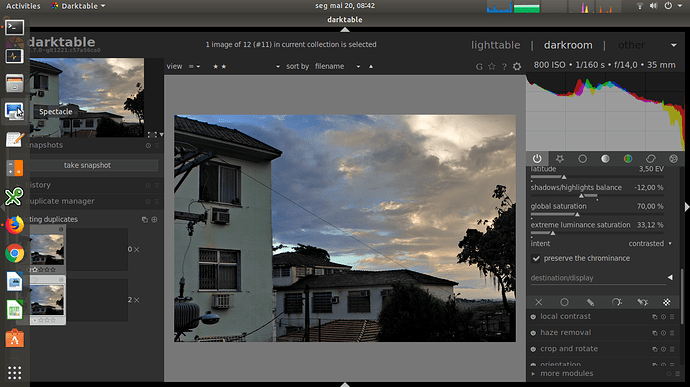The image size is (690, 387).
Task: Open Darktable application menu
Action: (x=78, y=6)
